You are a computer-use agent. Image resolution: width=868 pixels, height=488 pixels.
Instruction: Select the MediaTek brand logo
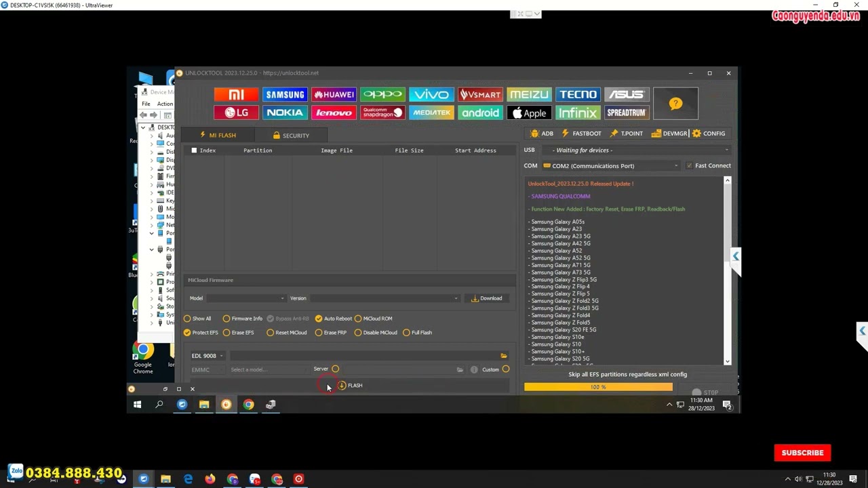[431, 113]
